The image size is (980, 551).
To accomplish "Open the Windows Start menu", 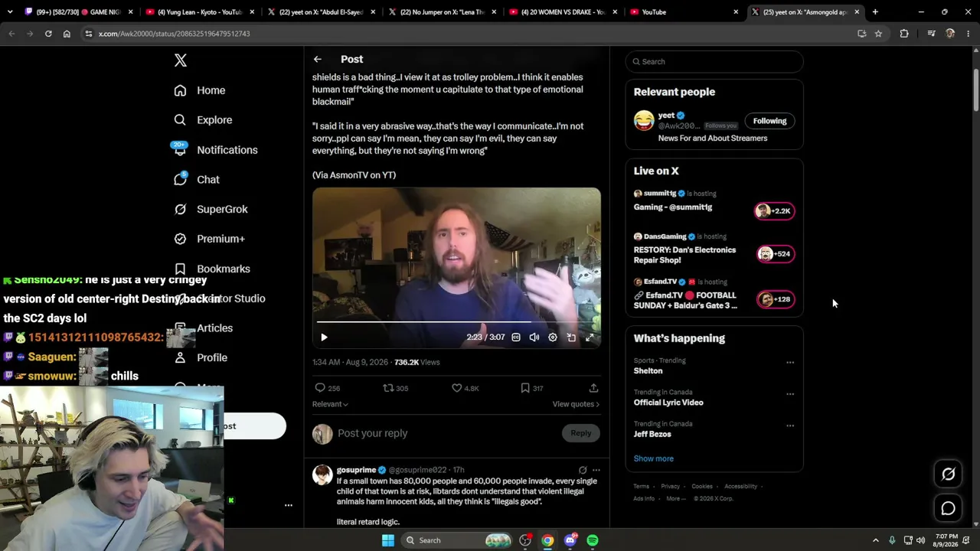I will (388, 540).
